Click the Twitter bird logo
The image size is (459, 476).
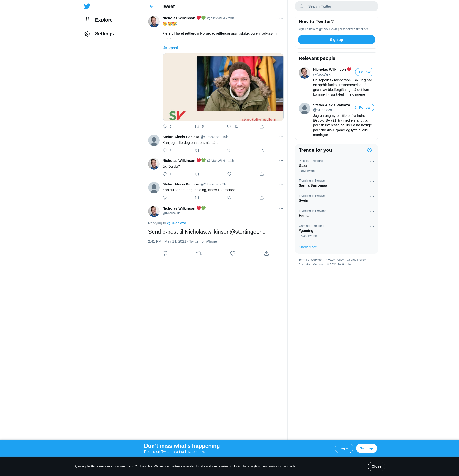pos(87,6)
